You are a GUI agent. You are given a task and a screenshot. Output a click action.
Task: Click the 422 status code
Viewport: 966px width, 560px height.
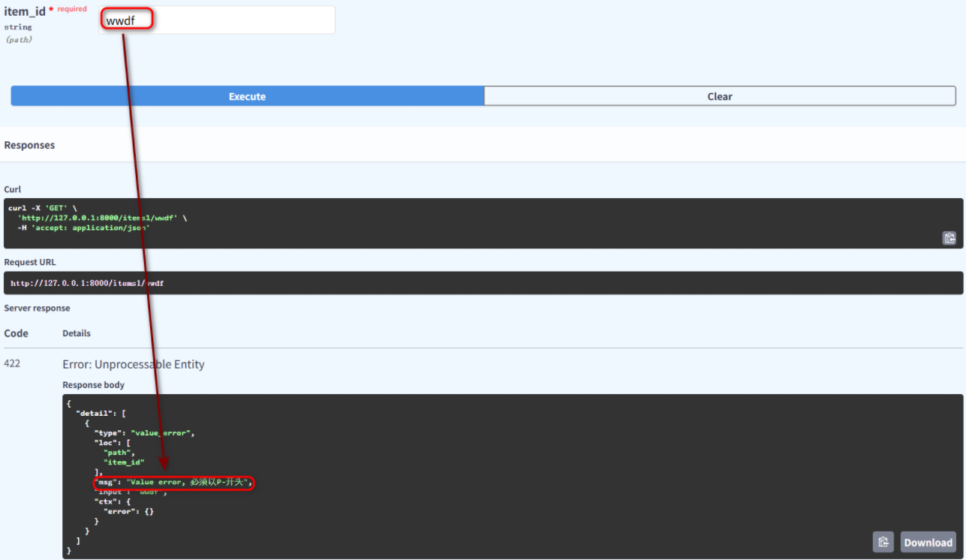(12, 363)
